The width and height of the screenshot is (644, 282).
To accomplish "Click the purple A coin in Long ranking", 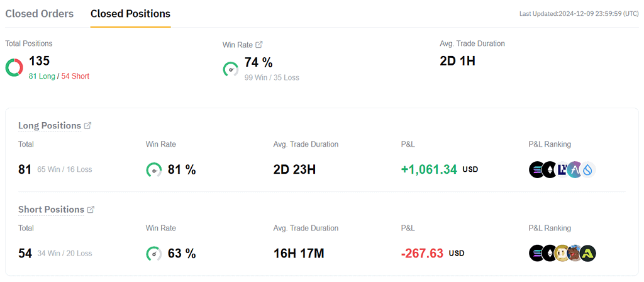I will tap(575, 169).
